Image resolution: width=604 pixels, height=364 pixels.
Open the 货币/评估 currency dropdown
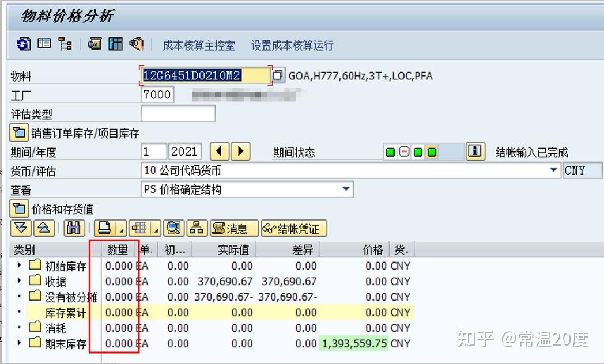[554, 170]
